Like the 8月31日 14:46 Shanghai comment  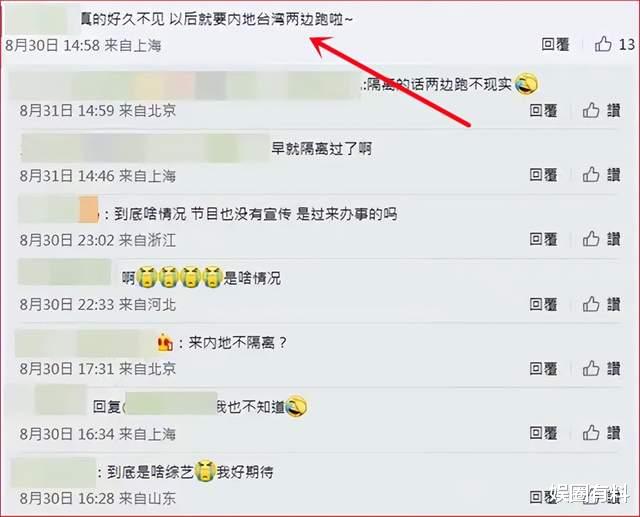point(591,175)
